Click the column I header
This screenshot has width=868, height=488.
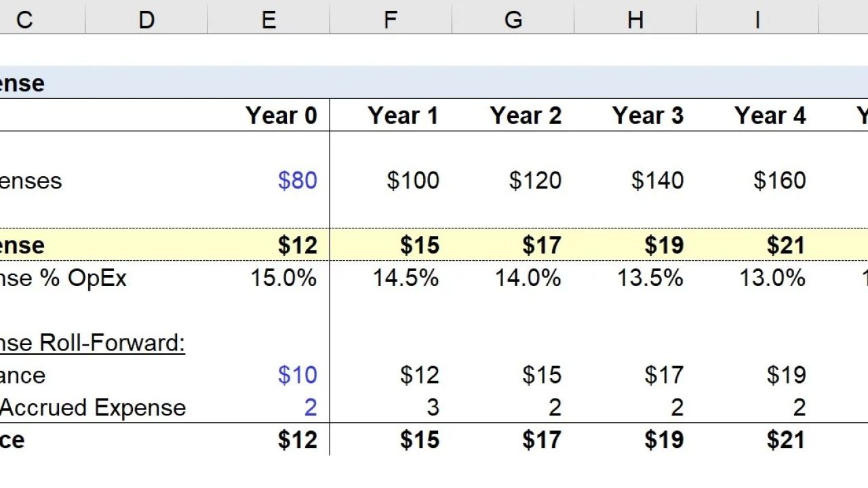757,20
